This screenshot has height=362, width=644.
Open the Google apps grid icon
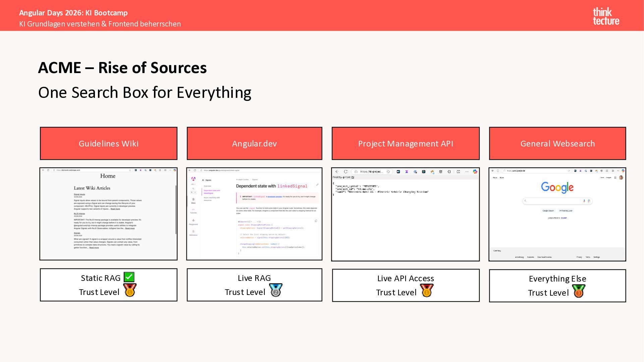(615, 178)
